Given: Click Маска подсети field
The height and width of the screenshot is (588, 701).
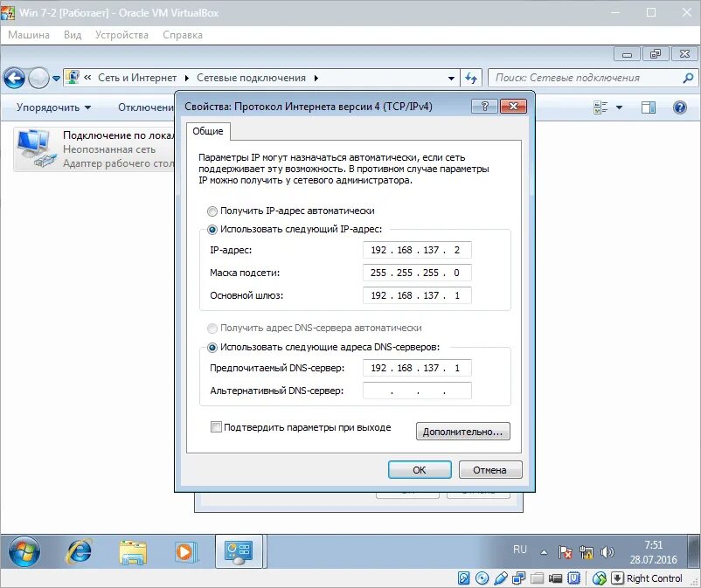Looking at the screenshot, I should click(x=417, y=273).
